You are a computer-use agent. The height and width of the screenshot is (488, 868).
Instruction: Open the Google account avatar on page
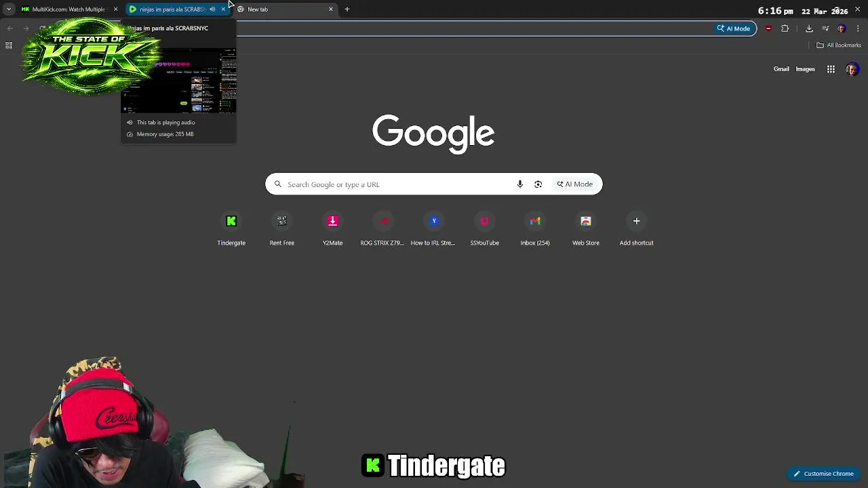tap(852, 69)
